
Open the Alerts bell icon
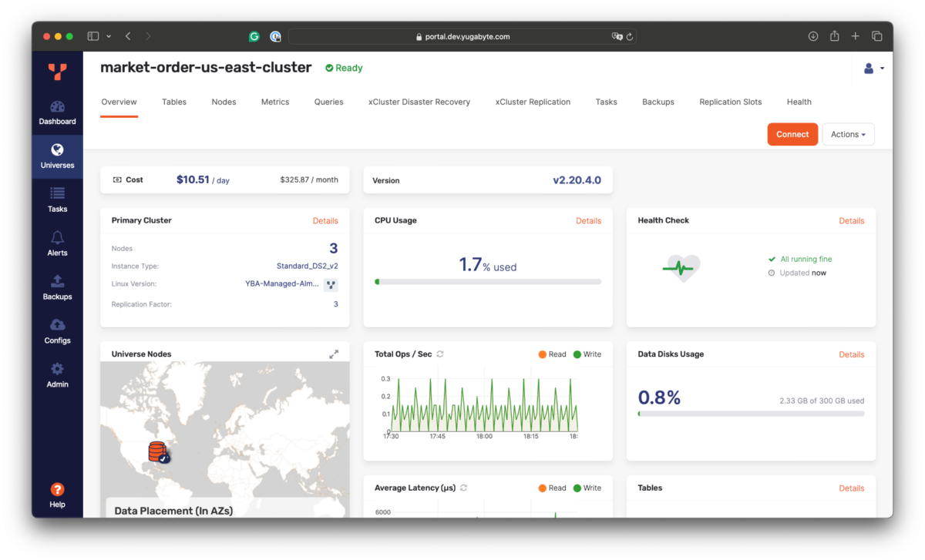57,238
